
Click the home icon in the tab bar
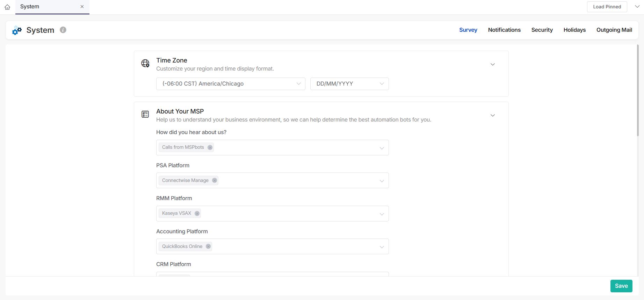(7, 7)
